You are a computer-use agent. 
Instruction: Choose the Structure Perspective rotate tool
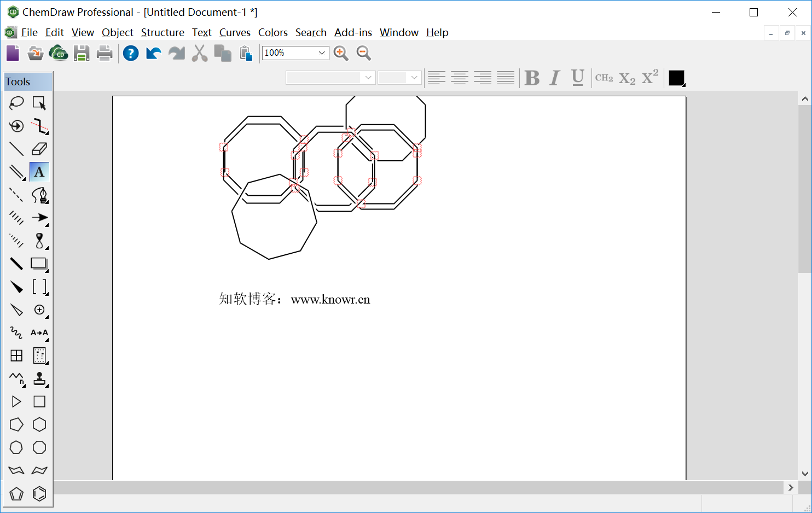click(x=16, y=126)
